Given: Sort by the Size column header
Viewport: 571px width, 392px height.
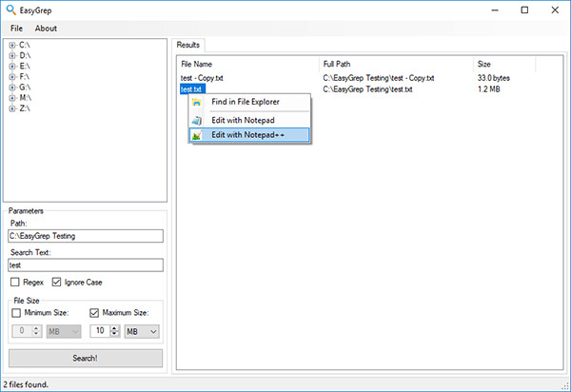Looking at the screenshot, I should 504,65.
